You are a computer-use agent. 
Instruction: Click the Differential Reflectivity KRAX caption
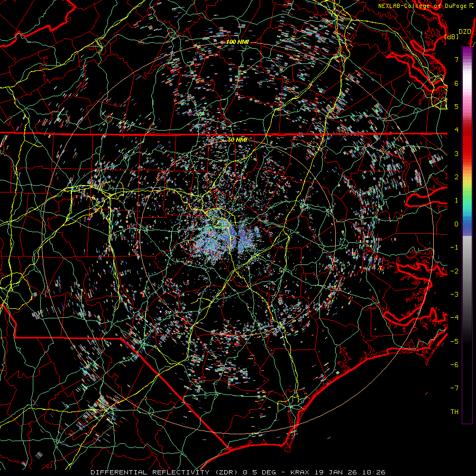(238, 472)
